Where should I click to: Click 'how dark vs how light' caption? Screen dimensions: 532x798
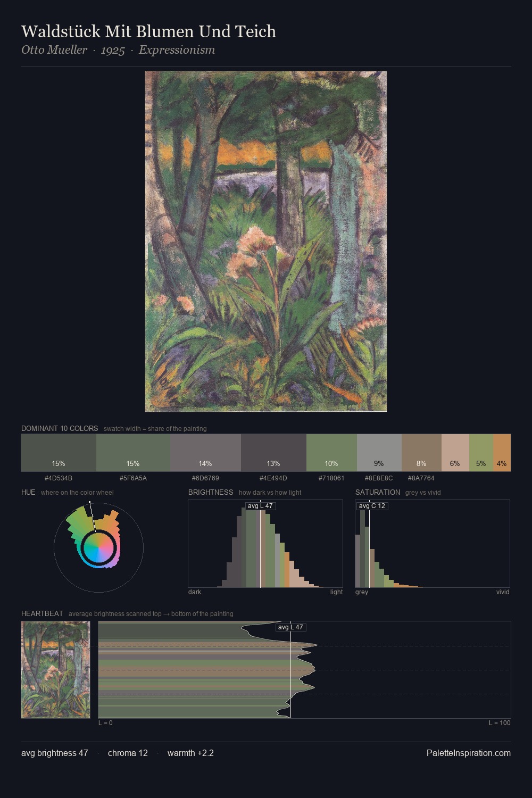[x=270, y=493]
